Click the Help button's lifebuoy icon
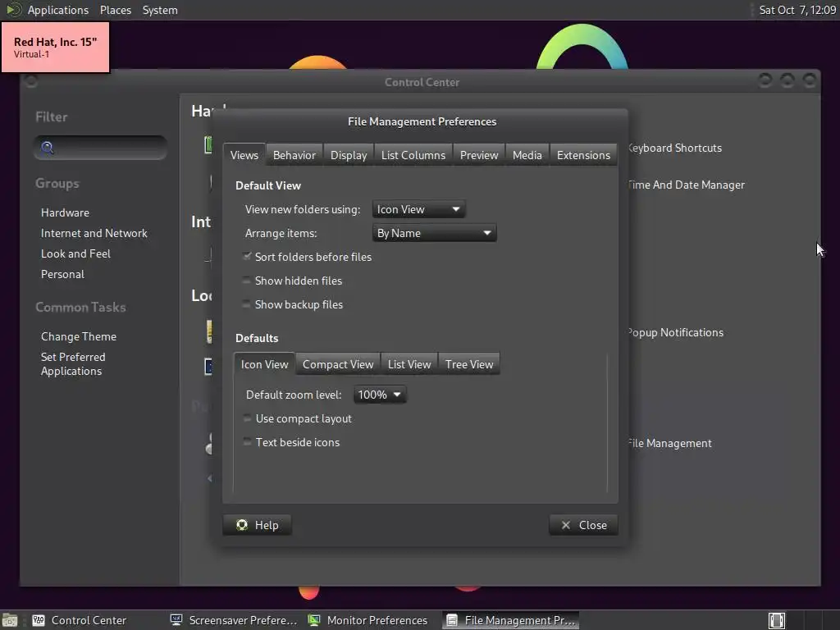 click(x=242, y=525)
